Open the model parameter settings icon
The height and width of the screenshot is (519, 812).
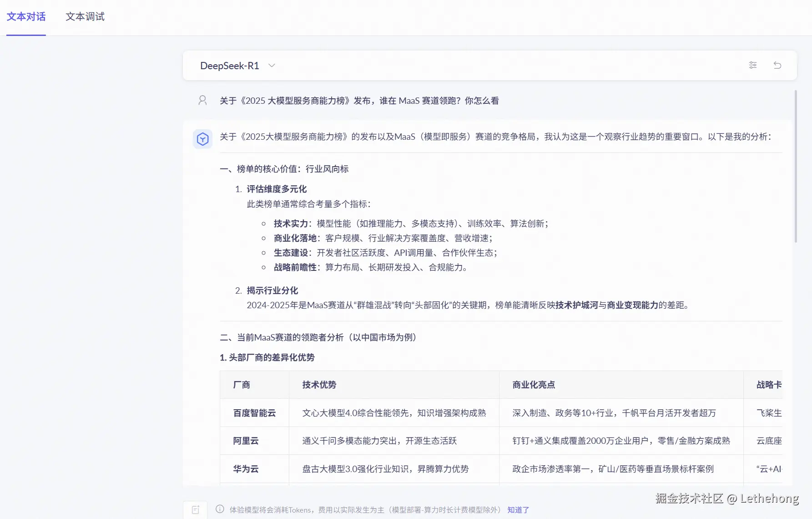click(x=753, y=65)
